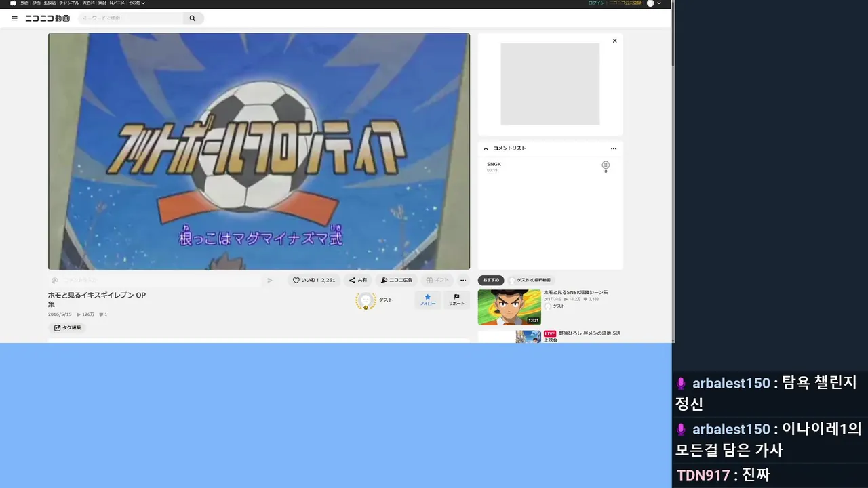This screenshot has height=488, width=868.
Task: Select the ゲスト の投稿動画 tab
Action: pyautogui.click(x=530, y=280)
